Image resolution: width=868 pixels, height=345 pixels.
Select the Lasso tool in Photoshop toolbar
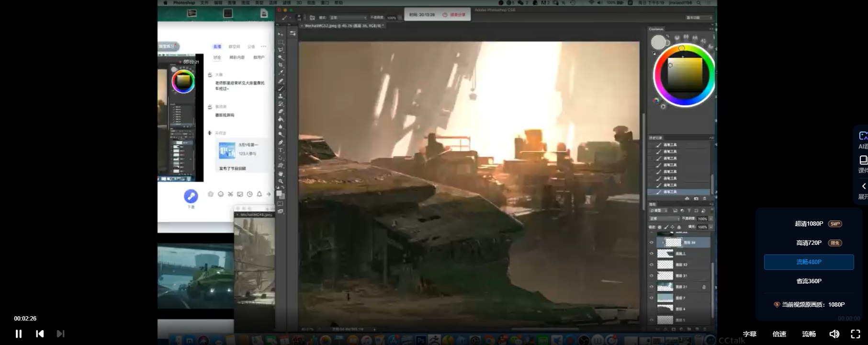(x=281, y=50)
